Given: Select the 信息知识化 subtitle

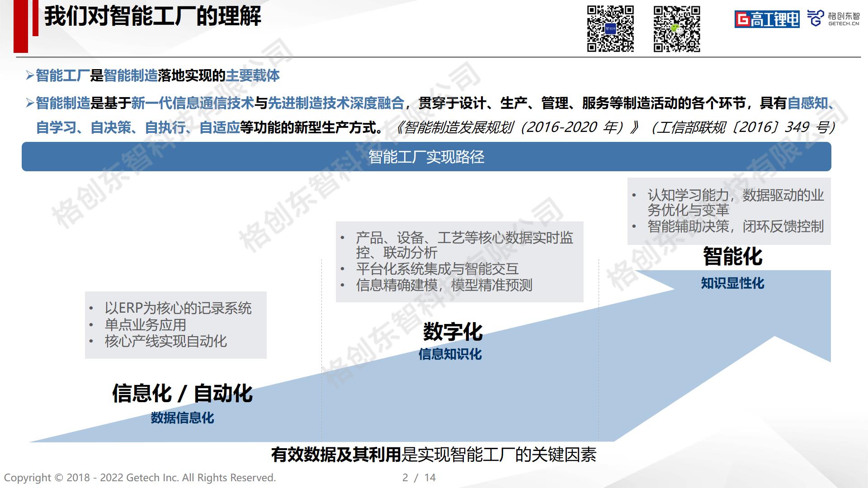Looking at the screenshot, I should click(450, 354).
